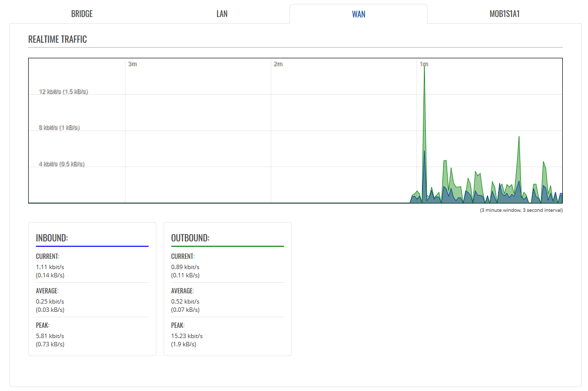The height and width of the screenshot is (391, 588).
Task: Click the OUTBOUND panel heading
Action: (190, 238)
